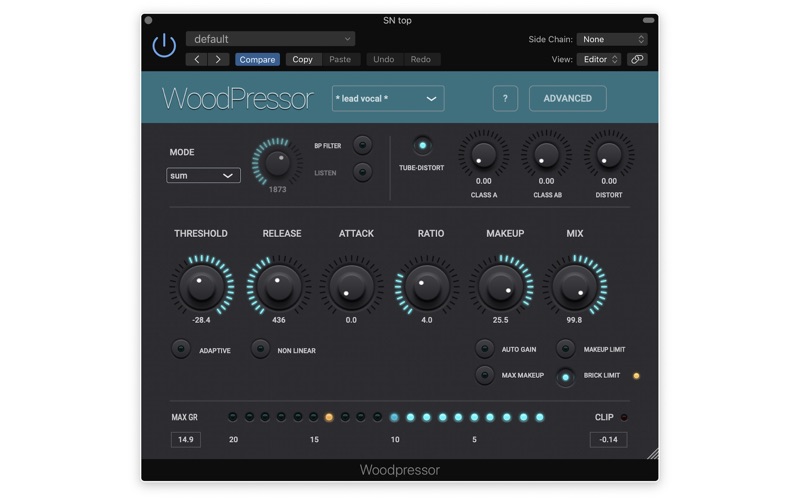Click the Ratio knob
The image size is (800, 500).
[427, 287]
